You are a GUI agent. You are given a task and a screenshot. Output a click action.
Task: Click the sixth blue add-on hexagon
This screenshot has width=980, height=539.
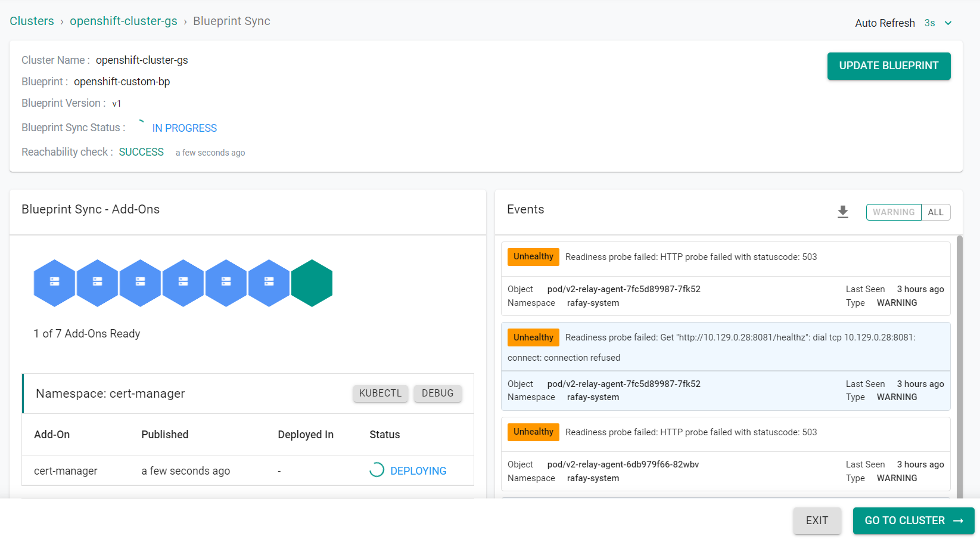(269, 283)
